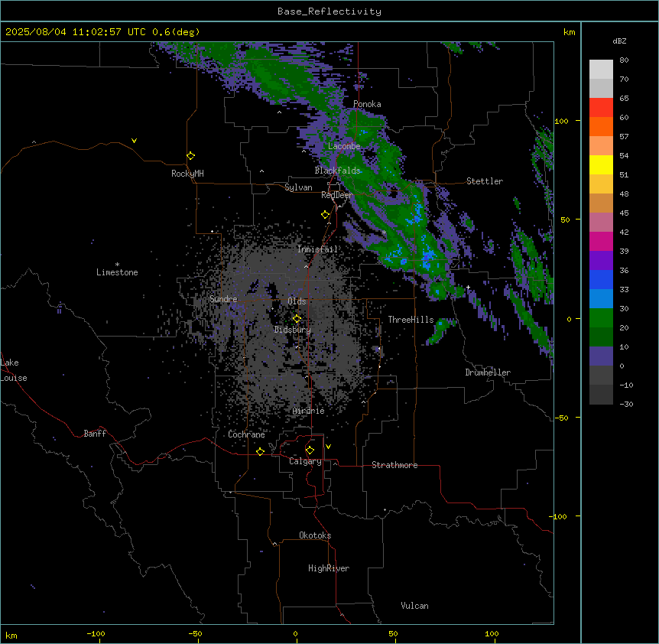The width and height of the screenshot is (659, 644).
Task: Select the purple 36-39 dBZ legend swatch
Action: (x=601, y=261)
